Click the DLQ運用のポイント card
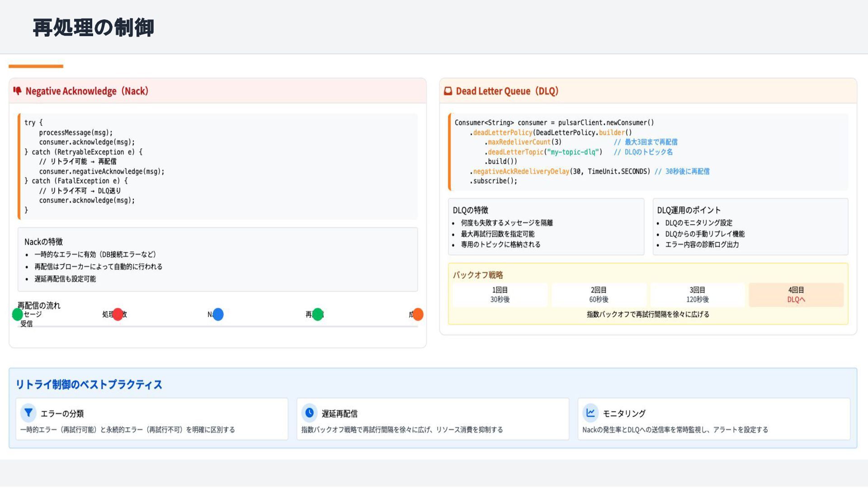This screenshot has width=868, height=488. [750, 227]
